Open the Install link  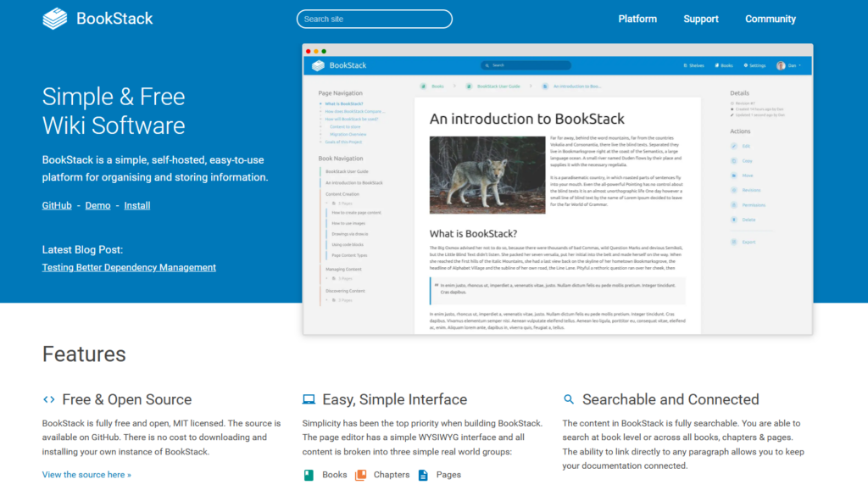click(137, 205)
